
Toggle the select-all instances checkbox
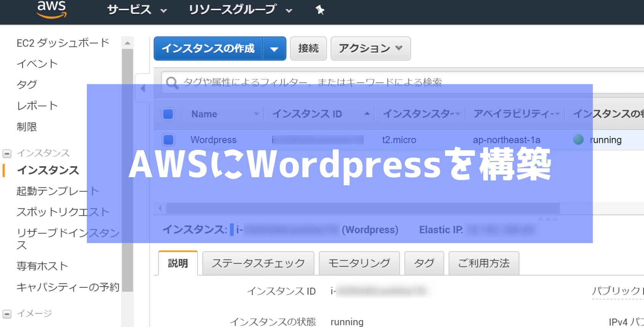tap(168, 114)
